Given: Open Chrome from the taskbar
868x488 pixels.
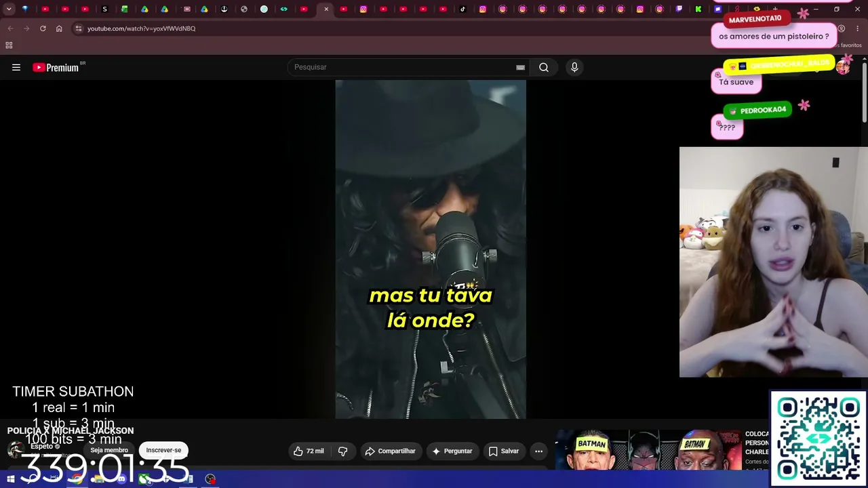Looking at the screenshot, I should click(x=77, y=479).
